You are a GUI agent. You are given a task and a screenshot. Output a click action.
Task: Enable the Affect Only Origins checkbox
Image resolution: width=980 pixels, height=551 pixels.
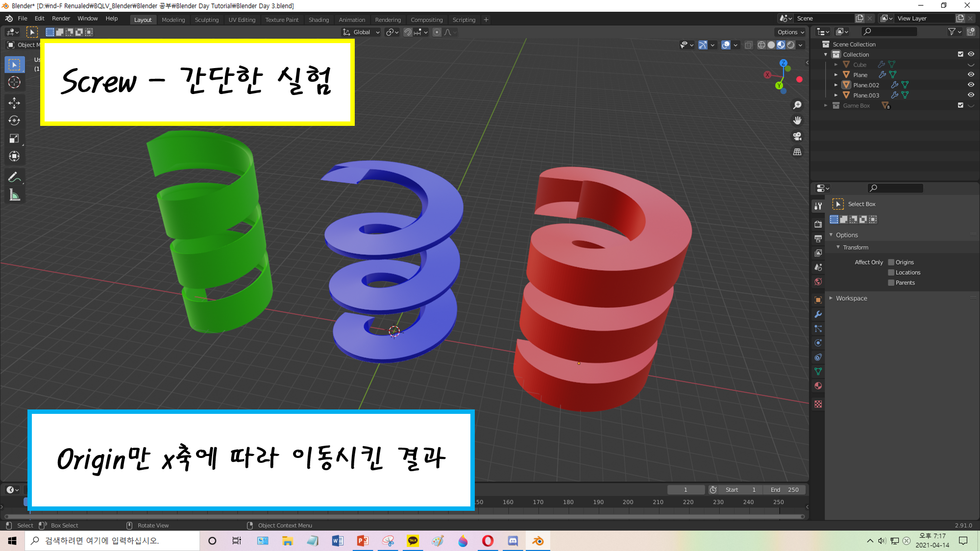891,263
